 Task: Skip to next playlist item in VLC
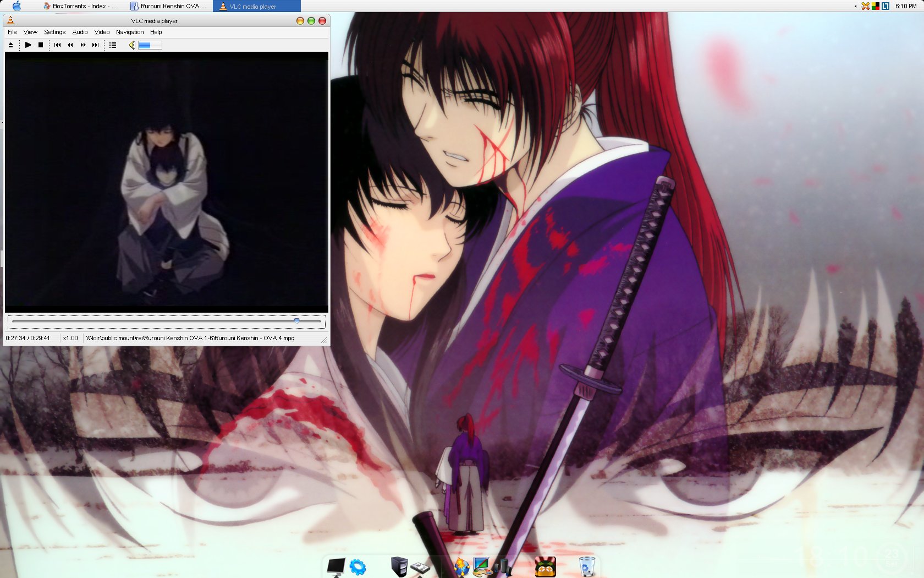[96, 45]
